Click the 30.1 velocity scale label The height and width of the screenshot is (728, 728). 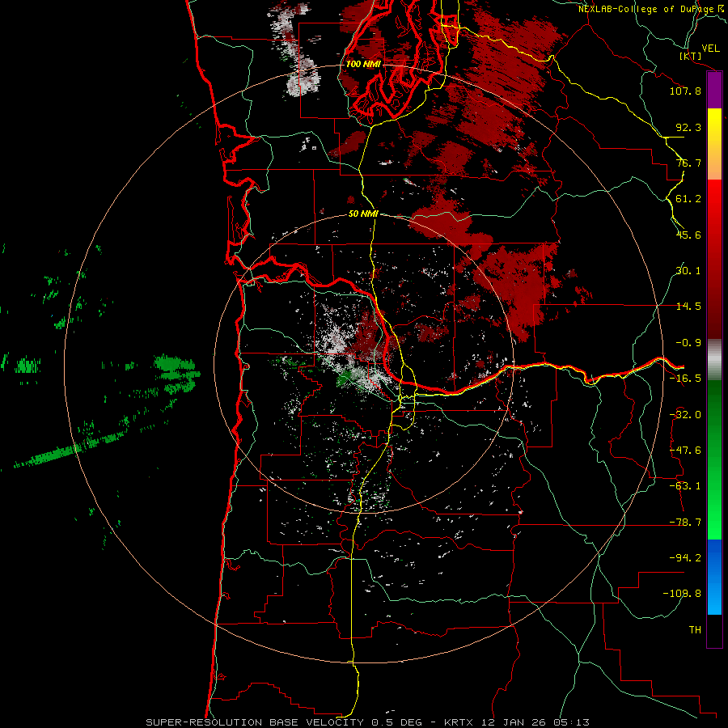(688, 270)
